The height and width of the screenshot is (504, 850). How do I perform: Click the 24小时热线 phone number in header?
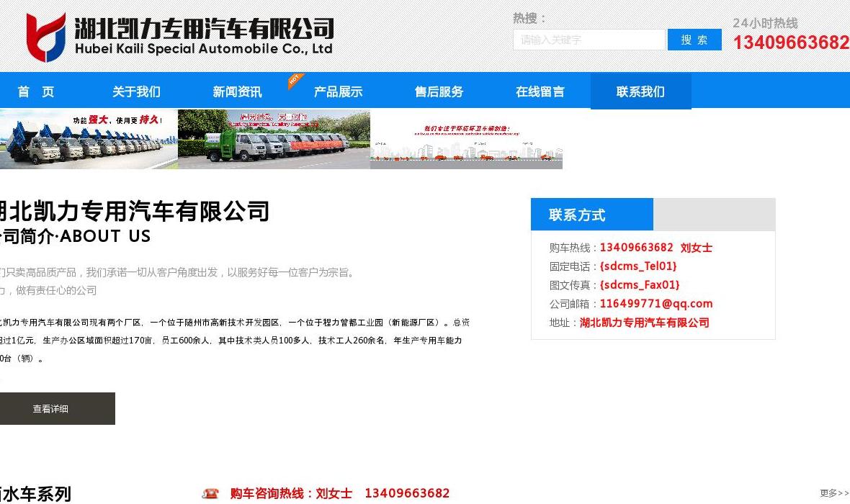click(x=791, y=42)
